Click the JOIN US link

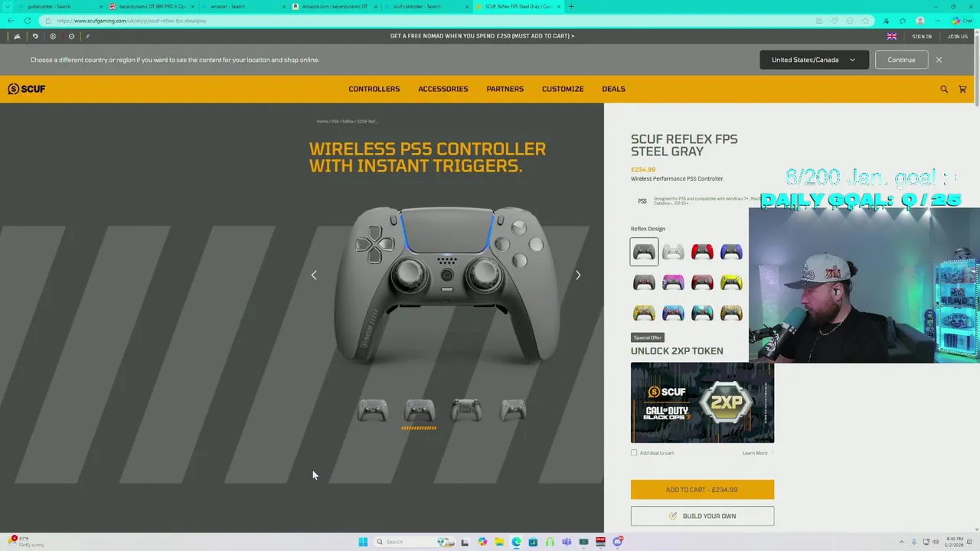(x=958, y=36)
